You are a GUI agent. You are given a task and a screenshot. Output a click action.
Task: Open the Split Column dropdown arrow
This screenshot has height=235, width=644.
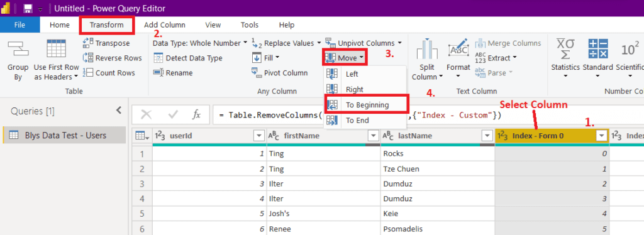(441, 77)
